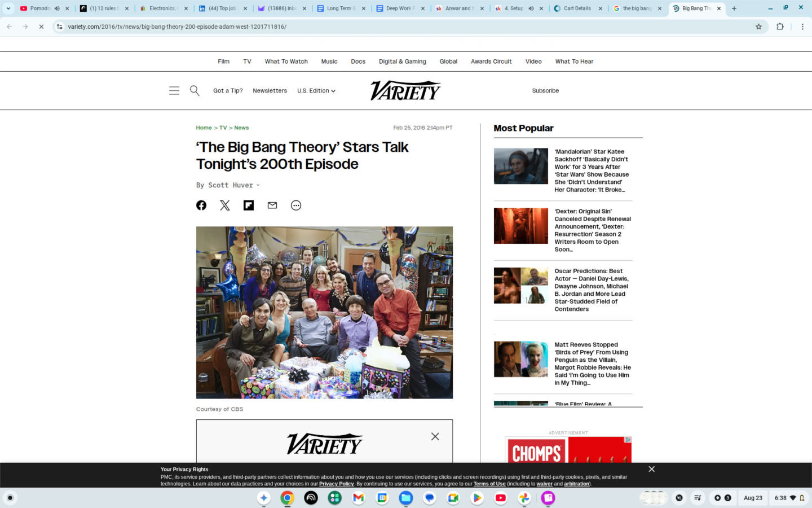Open Mandalorian Katee Sackhoff article
This screenshot has width=812, height=508.
point(592,170)
